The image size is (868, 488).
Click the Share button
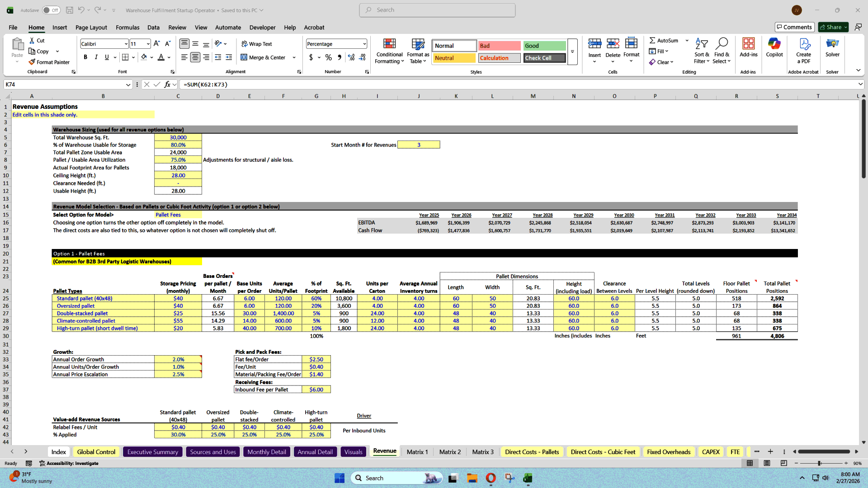point(832,27)
